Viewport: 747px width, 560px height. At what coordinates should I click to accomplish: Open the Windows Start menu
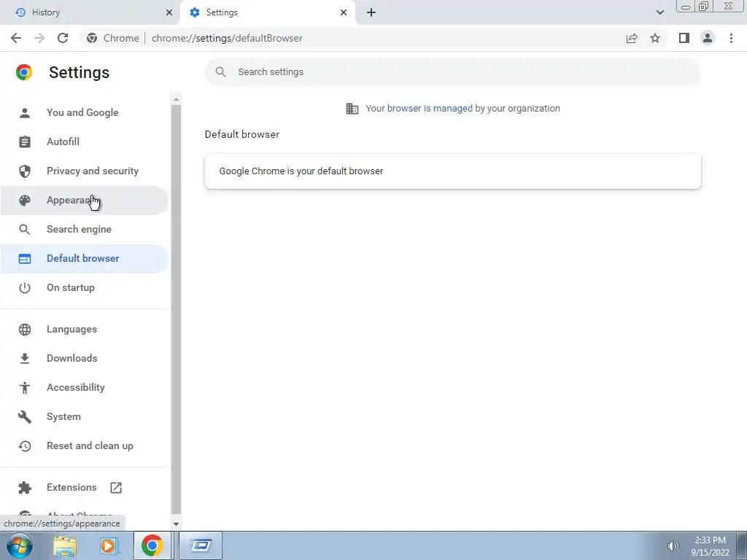(19, 545)
